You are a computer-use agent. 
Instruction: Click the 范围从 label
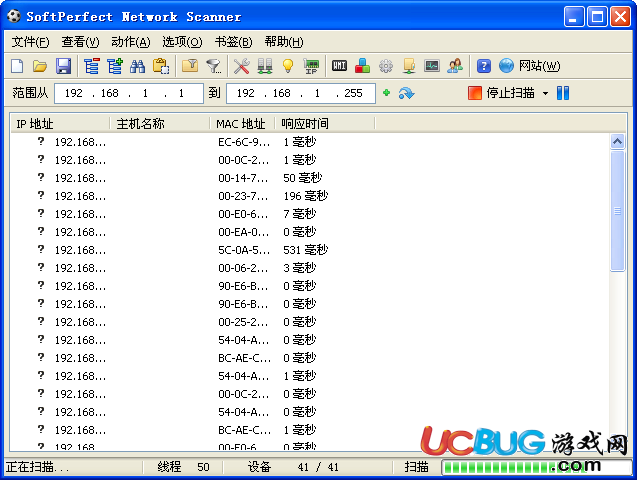[30, 93]
